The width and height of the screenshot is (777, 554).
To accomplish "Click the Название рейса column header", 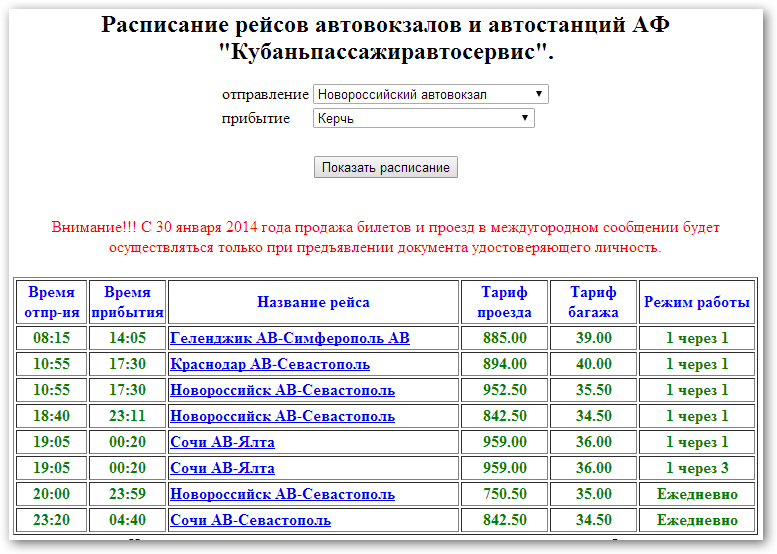I will point(314,302).
